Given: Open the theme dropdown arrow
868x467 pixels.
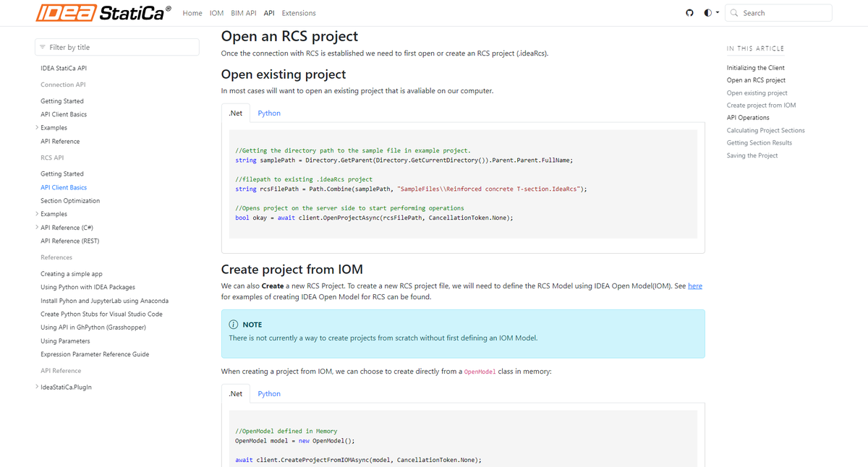Looking at the screenshot, I should [x=715, y=12].
